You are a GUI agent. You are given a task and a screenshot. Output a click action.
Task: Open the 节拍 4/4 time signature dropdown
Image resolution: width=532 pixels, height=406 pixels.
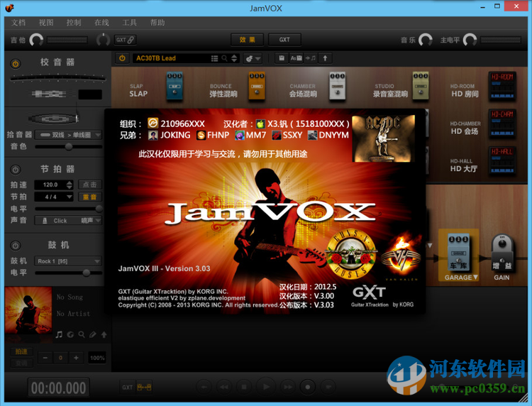[x=54, y=197]
